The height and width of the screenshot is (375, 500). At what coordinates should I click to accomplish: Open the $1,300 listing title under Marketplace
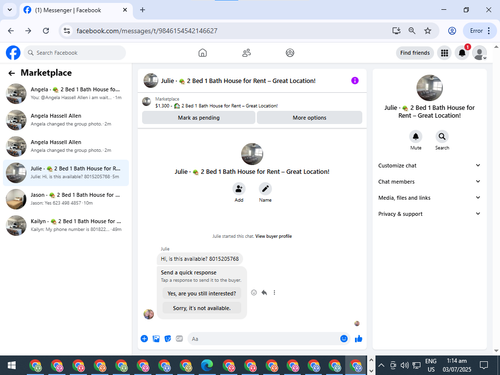click(216, 106)
